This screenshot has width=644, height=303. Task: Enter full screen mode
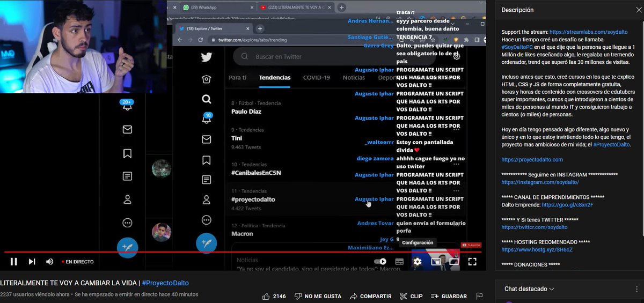[472, 262]
